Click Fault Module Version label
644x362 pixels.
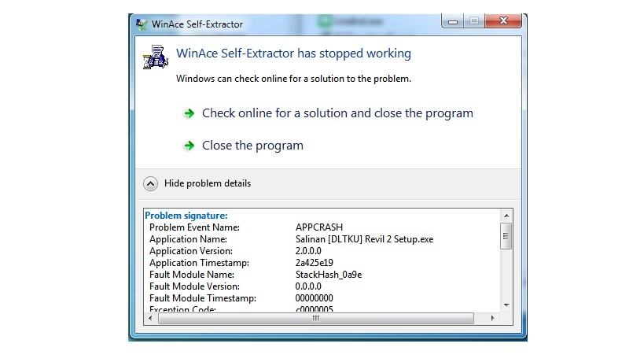[x=195, y=286]
